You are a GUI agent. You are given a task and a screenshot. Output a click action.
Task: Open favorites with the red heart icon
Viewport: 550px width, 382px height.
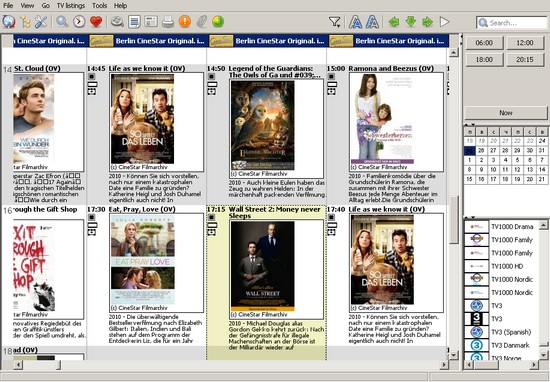click(96, 22)
